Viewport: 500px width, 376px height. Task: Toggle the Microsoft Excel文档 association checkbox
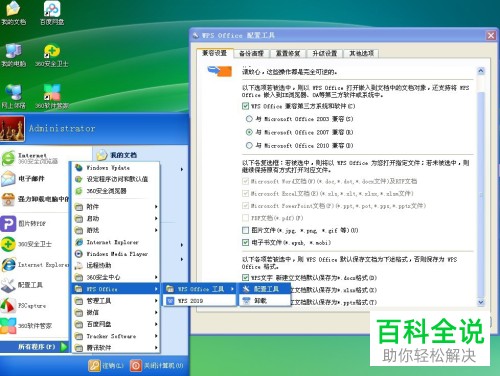tap(245, 193)
